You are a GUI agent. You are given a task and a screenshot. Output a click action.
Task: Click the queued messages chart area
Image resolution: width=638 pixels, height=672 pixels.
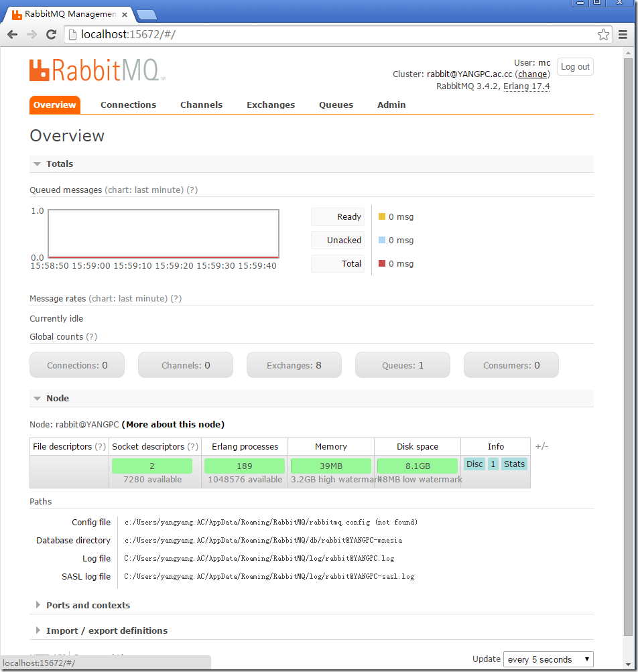[164, 234]
